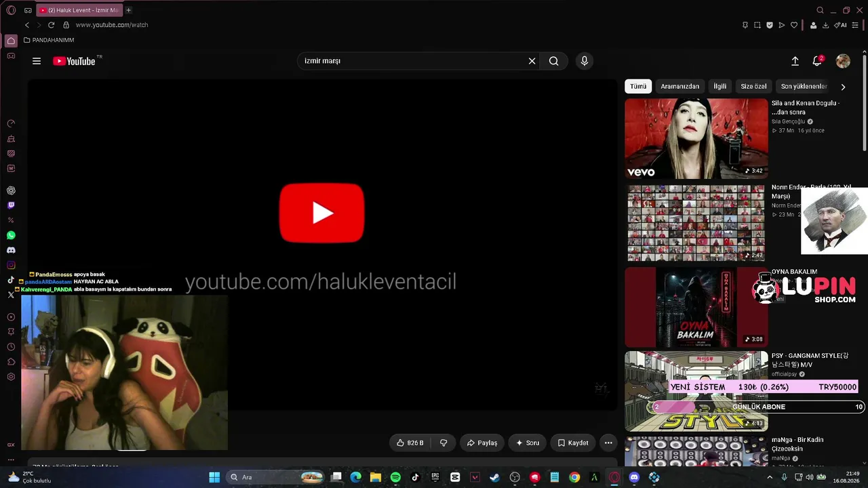Select the Aramanızdan filter chip
868x488 pixels.
point(679,86)
